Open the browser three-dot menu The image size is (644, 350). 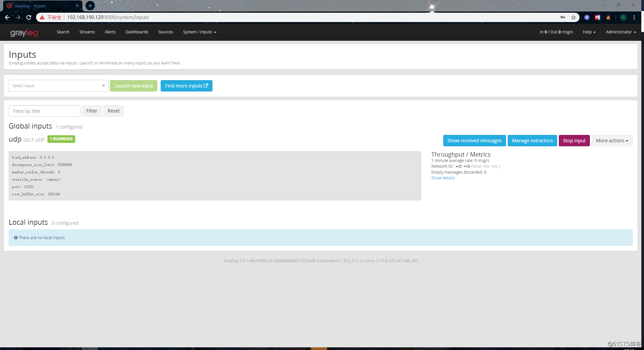(x=634, y=17)
